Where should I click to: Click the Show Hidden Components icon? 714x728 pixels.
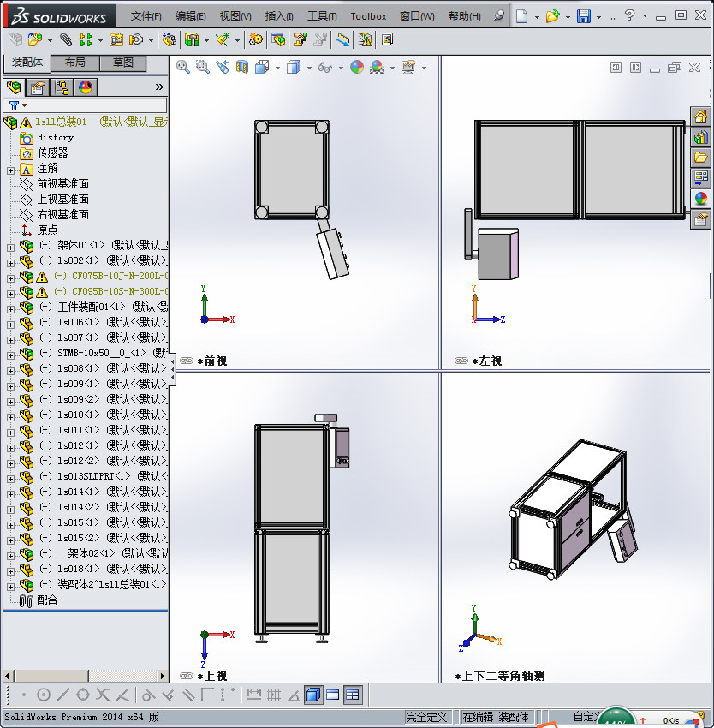pos(169,40)
